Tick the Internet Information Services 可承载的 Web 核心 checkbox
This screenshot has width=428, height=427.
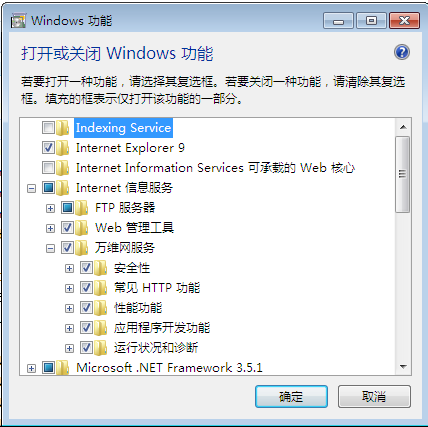pyautogui.click(x=48, y=168)
